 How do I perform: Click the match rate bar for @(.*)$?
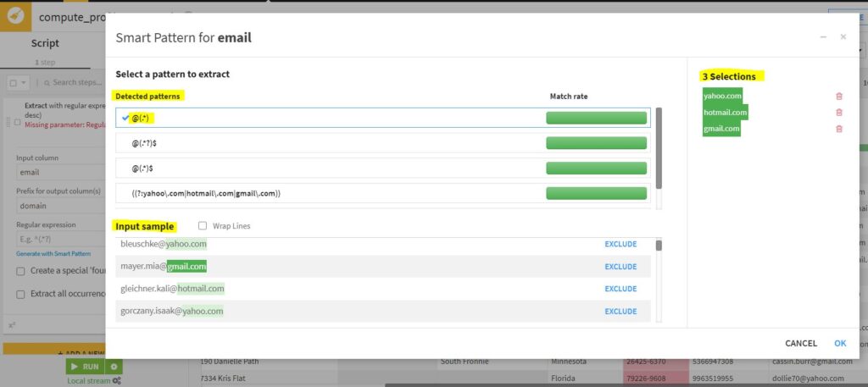(596, 168)
